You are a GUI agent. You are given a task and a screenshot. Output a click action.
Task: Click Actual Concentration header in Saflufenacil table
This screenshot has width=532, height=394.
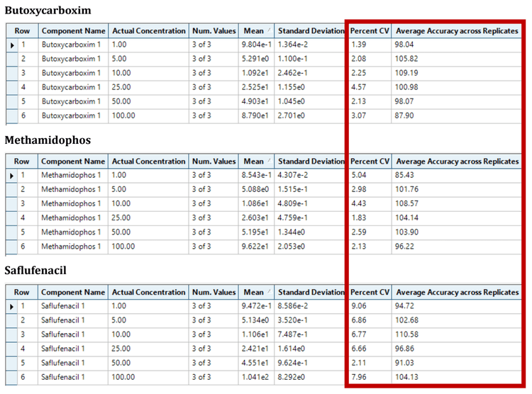[148, 292]
